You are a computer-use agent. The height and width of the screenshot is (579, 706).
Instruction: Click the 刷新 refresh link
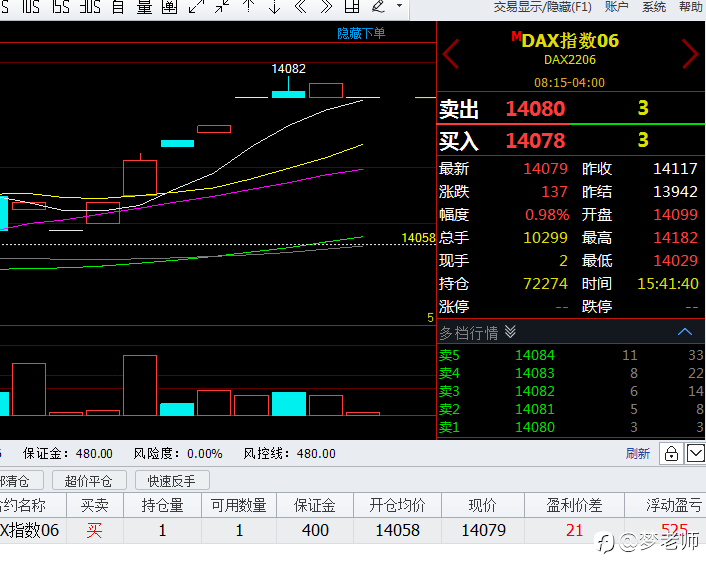coord(638,453)
